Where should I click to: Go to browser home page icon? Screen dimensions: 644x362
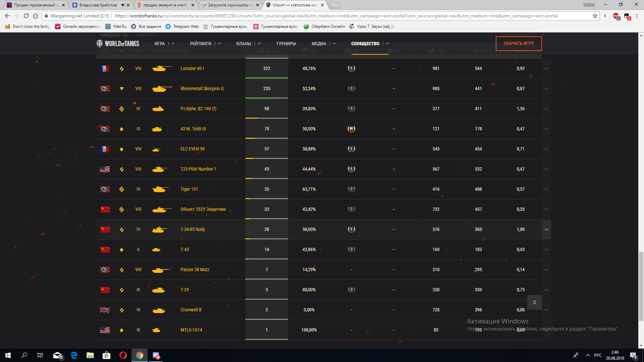pos(36,16)
